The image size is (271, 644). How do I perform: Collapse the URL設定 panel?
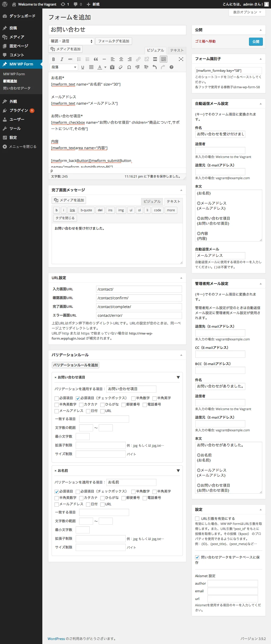(181, 278)
